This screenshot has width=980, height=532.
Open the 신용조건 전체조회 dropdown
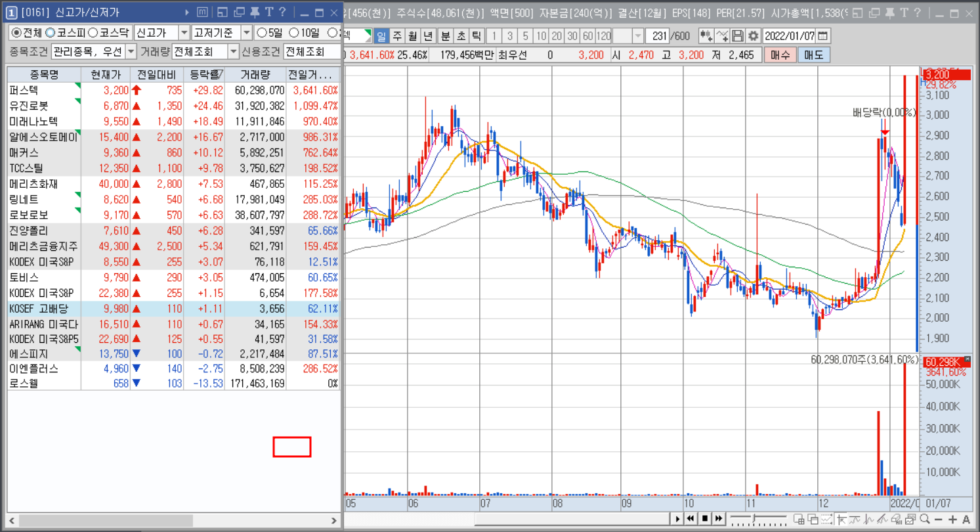click(312, 51)
